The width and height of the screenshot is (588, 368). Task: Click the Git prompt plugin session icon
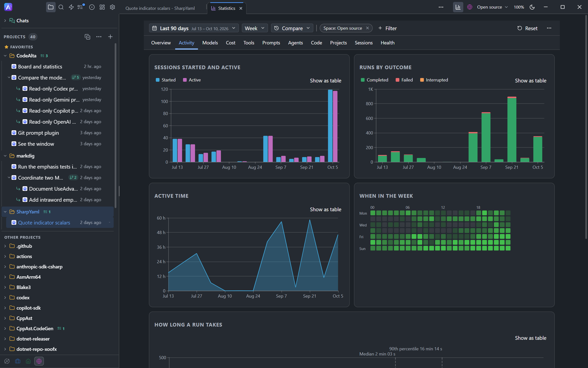pyautogui.click(x=14, y=133)
